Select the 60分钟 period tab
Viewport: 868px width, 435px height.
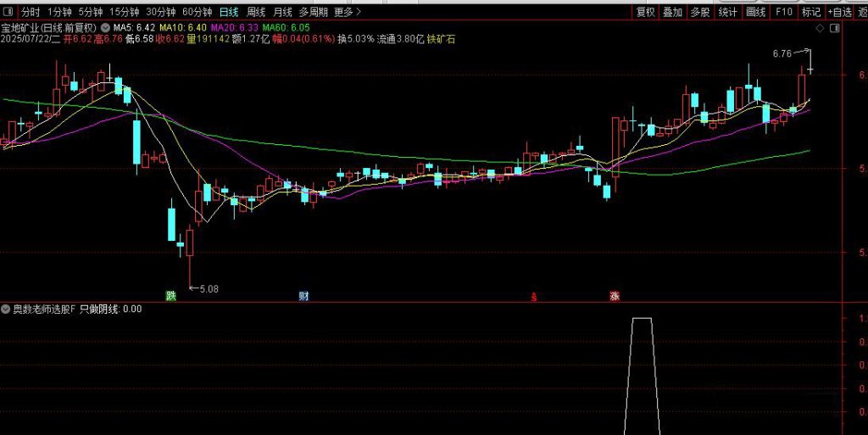coord(198,12)
